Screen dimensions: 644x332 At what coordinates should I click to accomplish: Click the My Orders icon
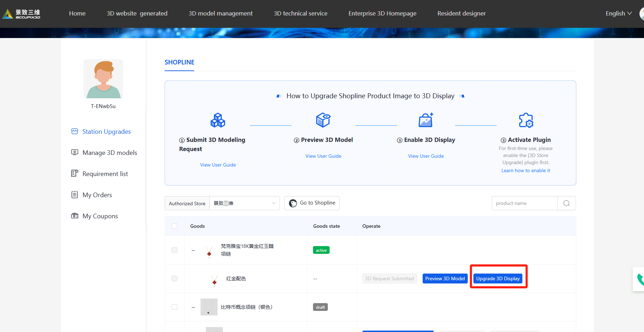(75, 195)
